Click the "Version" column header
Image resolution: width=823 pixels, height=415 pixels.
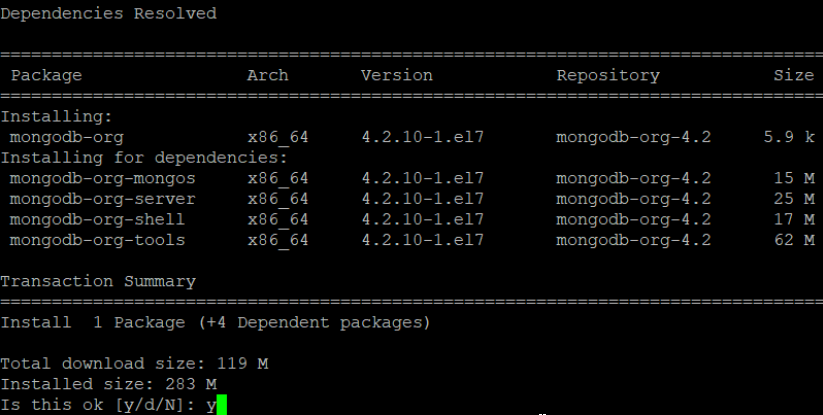[x=396, y=75]
